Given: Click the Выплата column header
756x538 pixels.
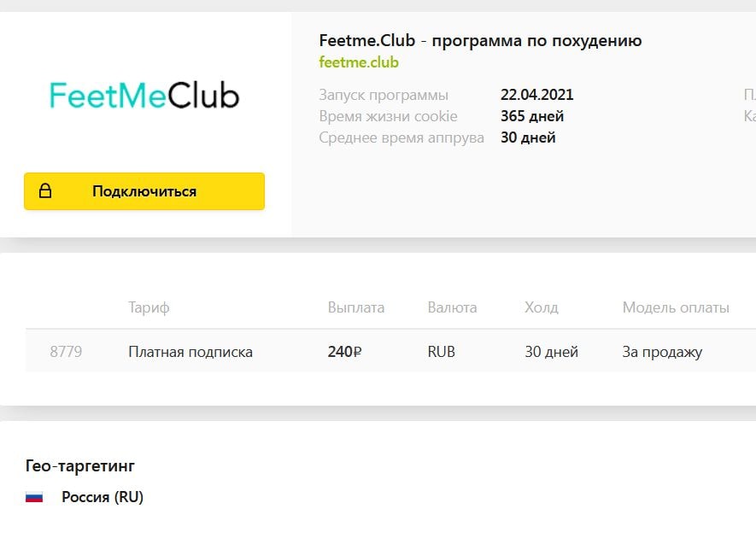Looking at the screenshot, I should [356, 307].
